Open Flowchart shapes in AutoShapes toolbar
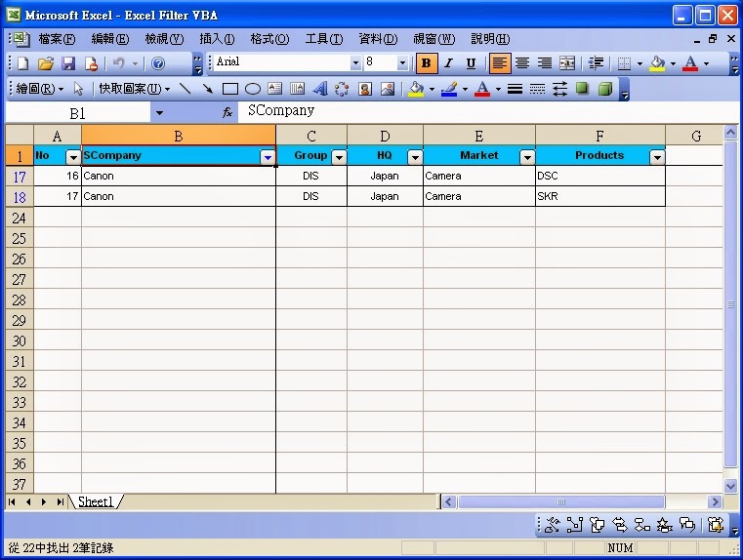The image size is (743, 560). coord(642,525)
